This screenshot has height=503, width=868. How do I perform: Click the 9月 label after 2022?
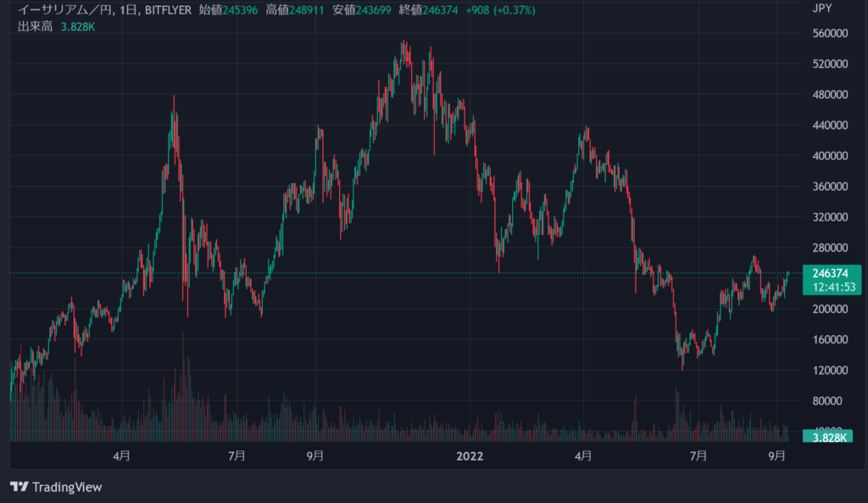[x=777, y=455]
